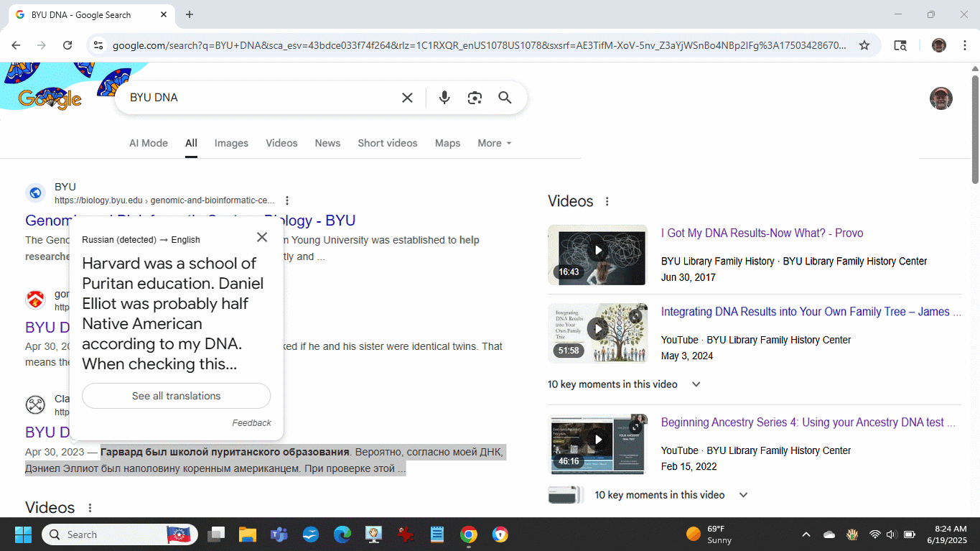
Task: Close the translation popup
Action: coord(262,237)
